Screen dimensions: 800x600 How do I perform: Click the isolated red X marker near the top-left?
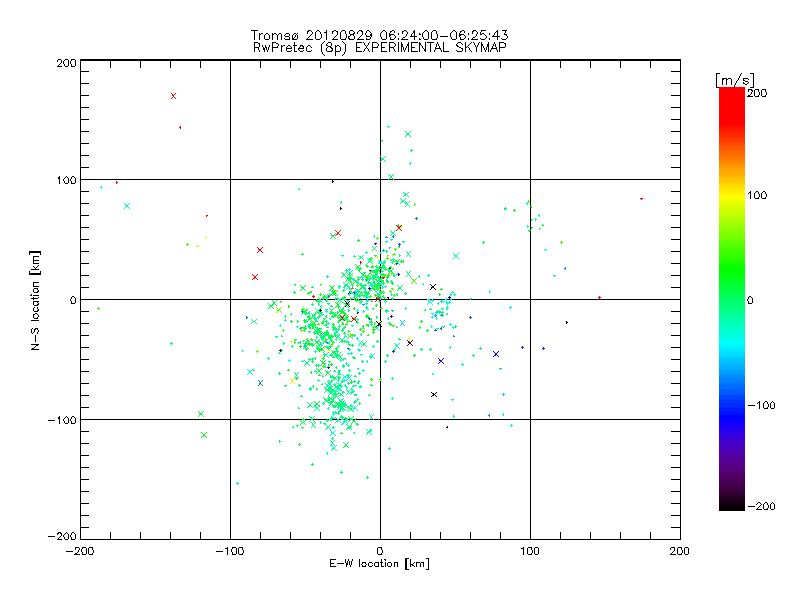point(173,96)
